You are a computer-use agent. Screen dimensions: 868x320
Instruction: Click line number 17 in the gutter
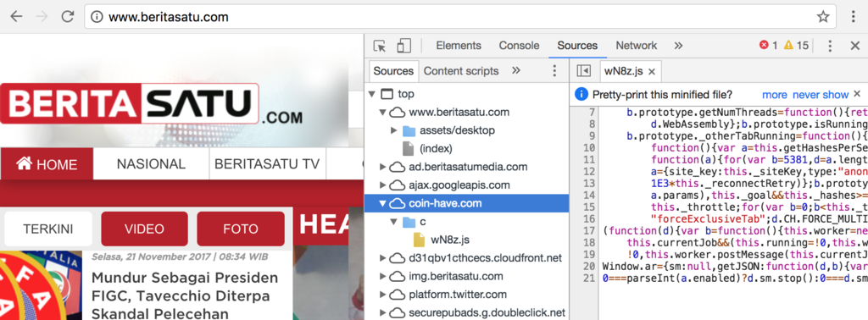[x=589, y=231]
